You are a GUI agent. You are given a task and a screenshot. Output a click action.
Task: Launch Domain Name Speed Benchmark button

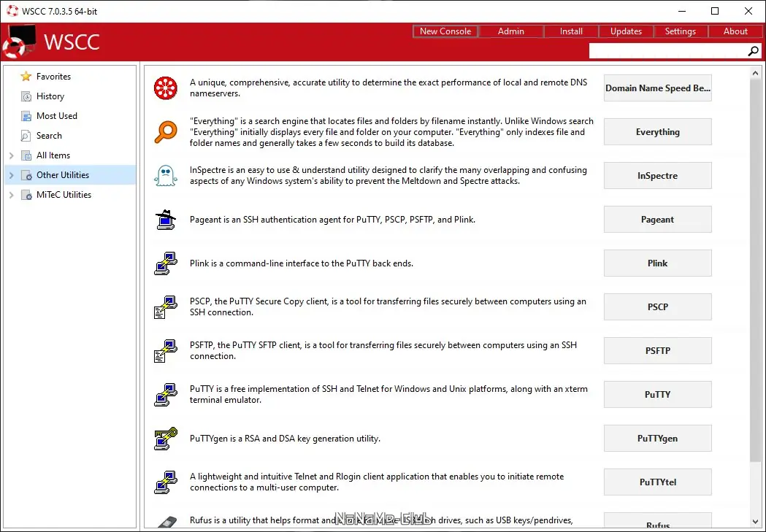[657, 88]
